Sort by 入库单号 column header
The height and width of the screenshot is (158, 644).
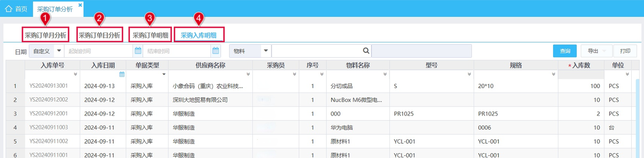tap(52, 65)
